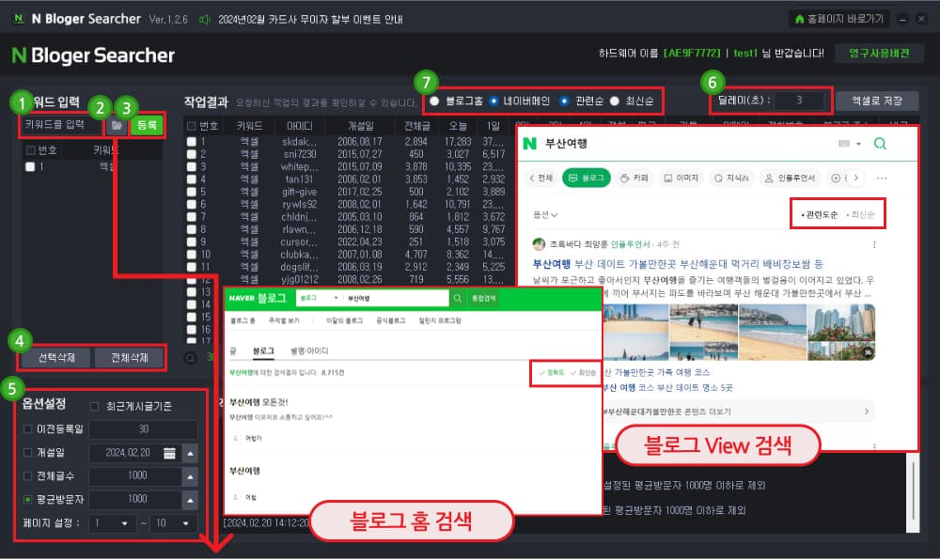Check the checkbox for result row skdak
The width and height of the screenshot is (940, 560).
pyautogui.click(x=191, y=142)
